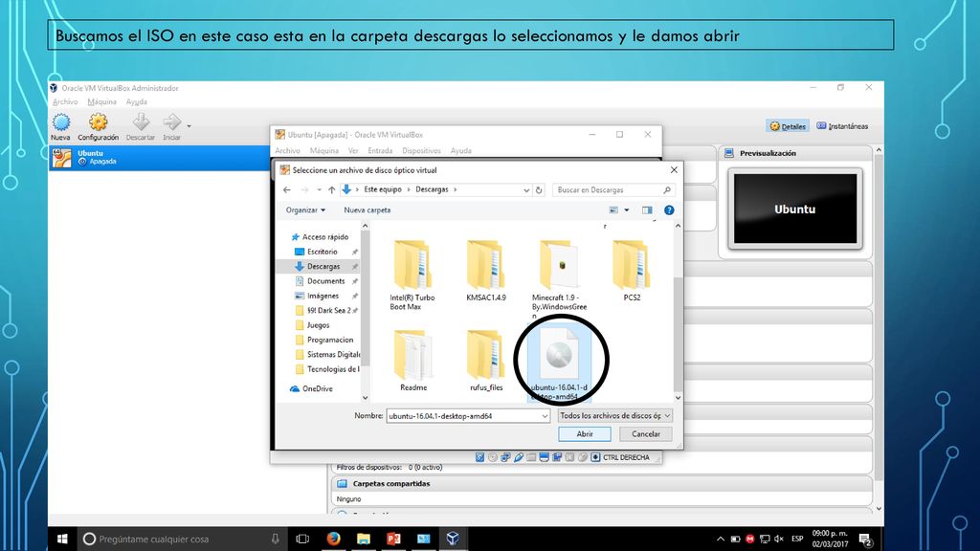
Task: Open Firefox from the taskbar
Action: 333,539
